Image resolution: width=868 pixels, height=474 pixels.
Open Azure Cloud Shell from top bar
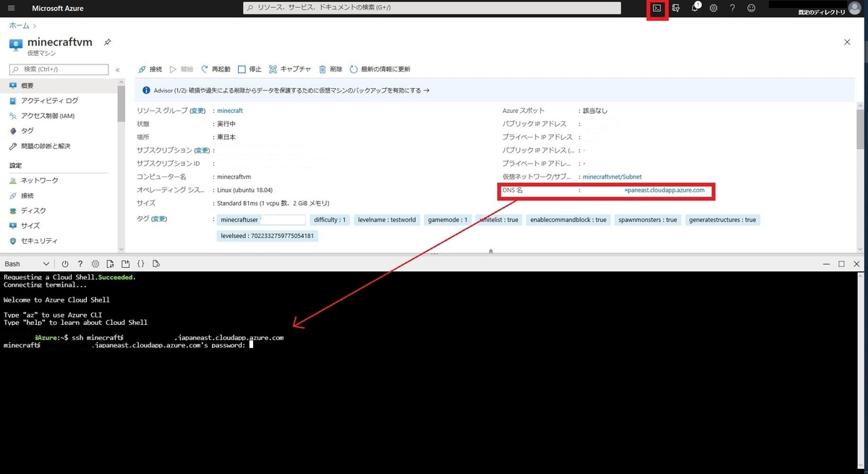(657, 8)
